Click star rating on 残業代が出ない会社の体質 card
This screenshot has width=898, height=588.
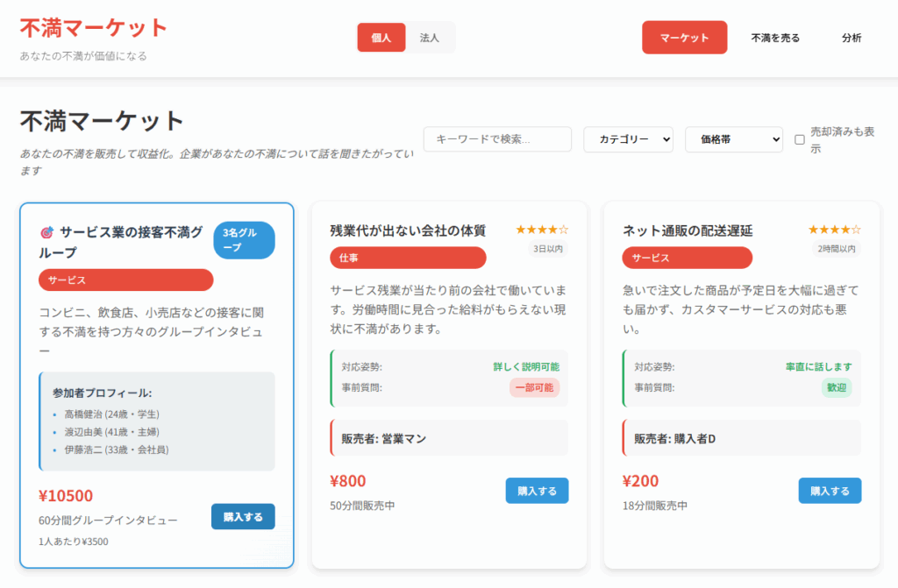point(542,230)
